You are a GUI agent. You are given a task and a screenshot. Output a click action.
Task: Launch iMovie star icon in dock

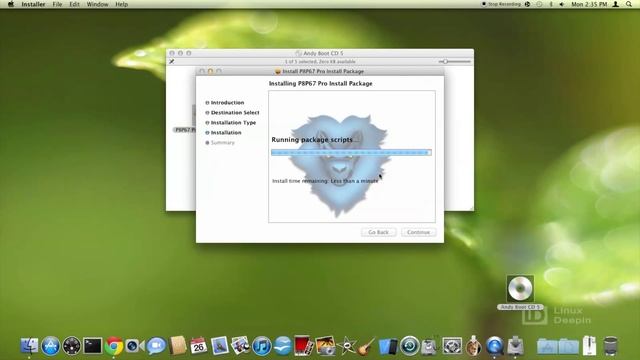[x=347, y=346]
